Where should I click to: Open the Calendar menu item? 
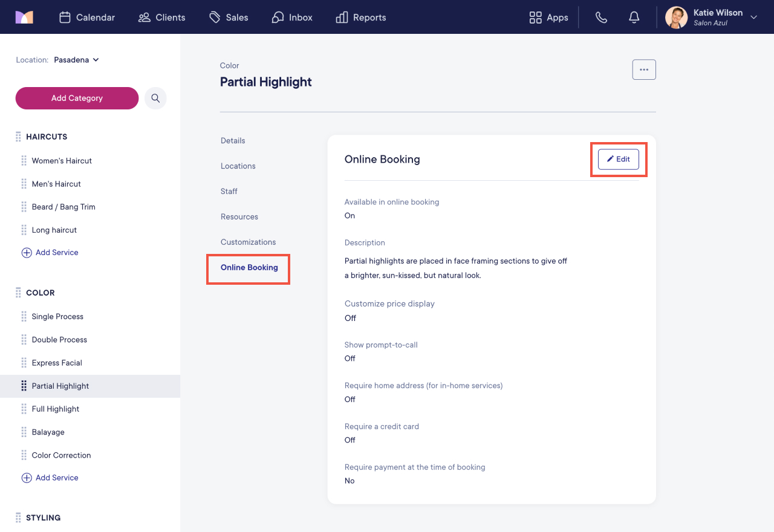coord(87,18)
